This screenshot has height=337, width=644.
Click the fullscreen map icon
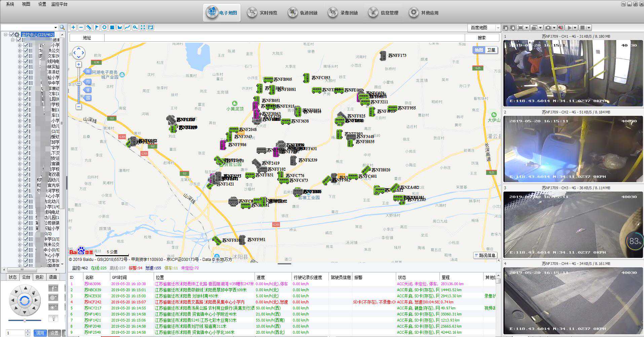click(x=143, y=27)
